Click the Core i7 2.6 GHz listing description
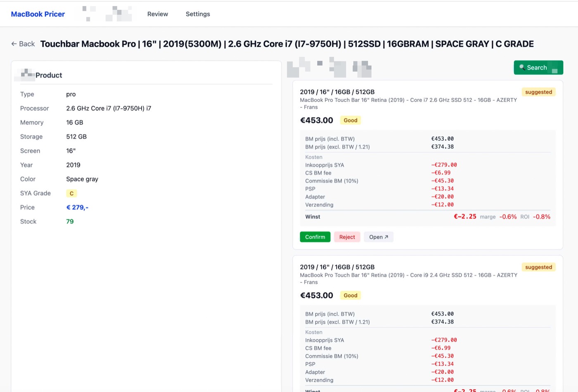Image resolution: width=578 pixels, height=392 pixels. pos(408,104)
